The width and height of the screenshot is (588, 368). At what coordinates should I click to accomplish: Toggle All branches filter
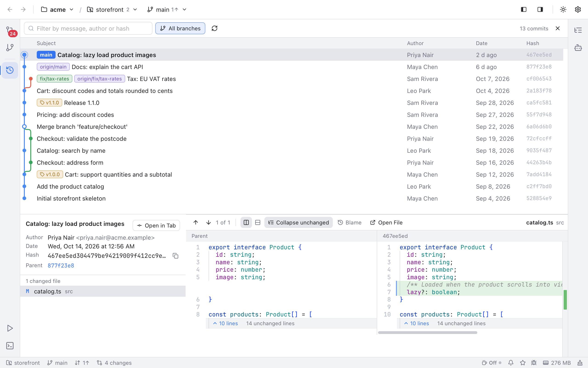point(180,29)
